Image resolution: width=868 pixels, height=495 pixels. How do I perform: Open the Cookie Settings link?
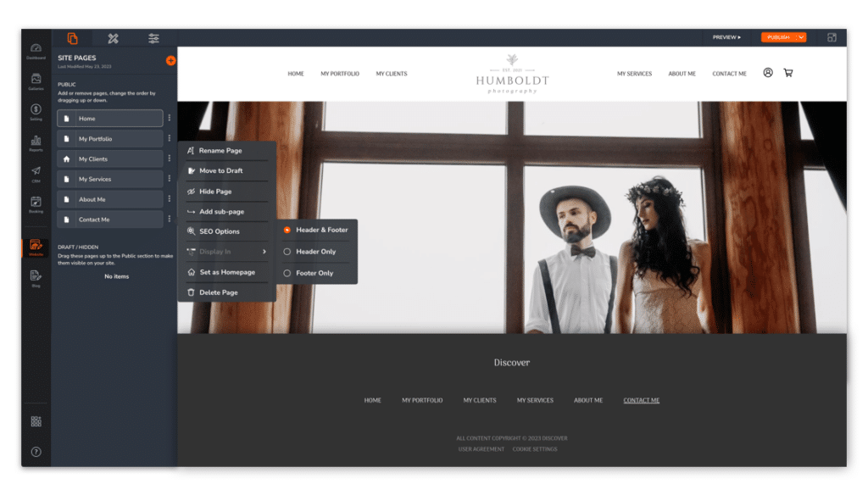tap(537, 449)
